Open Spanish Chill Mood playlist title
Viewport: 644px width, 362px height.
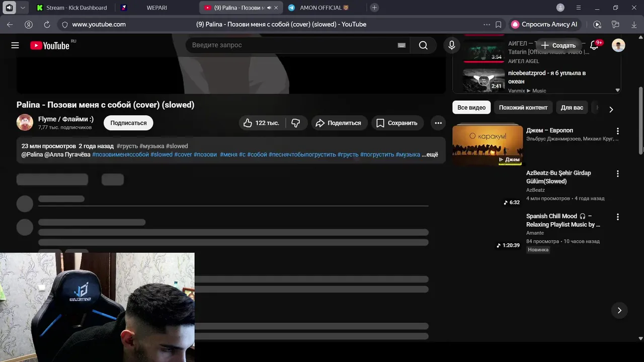coord(563,220)
